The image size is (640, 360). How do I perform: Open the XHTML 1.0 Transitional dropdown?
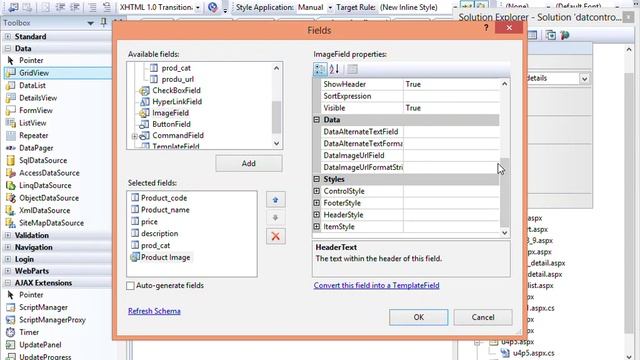point(198,7)
